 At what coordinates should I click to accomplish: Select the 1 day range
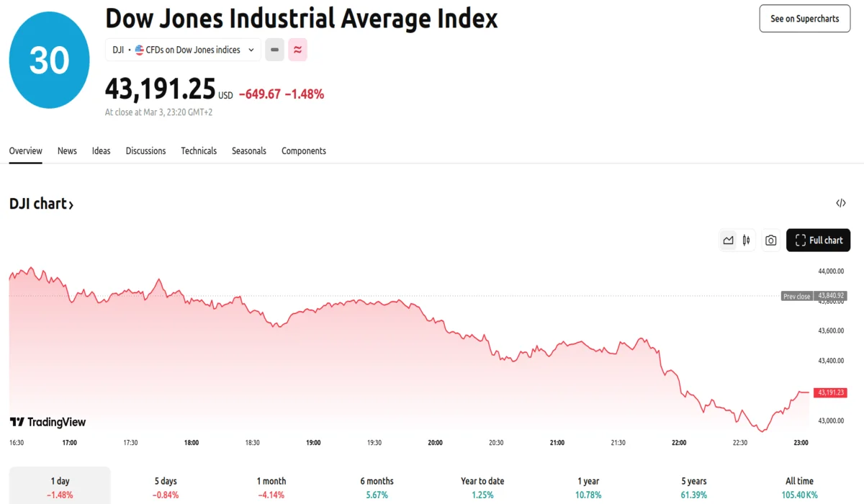click(x=60, y=487)
